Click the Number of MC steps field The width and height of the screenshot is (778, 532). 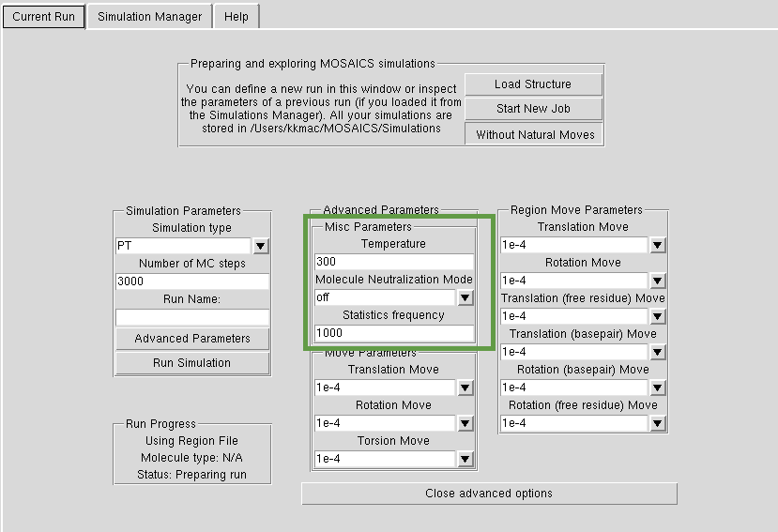[192, 281]
